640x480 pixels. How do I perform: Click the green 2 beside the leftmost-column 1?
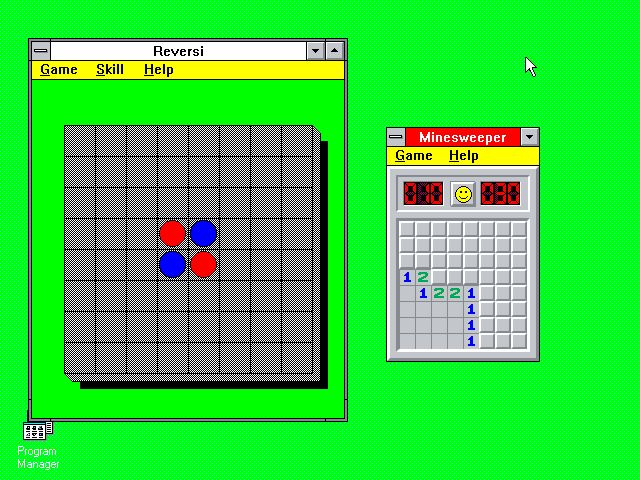pyautogui.click(x=423, y=278)
